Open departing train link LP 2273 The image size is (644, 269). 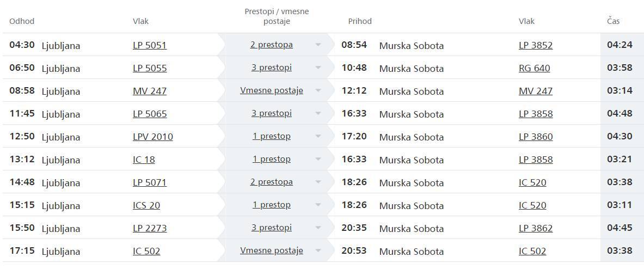tap(150, 228)
